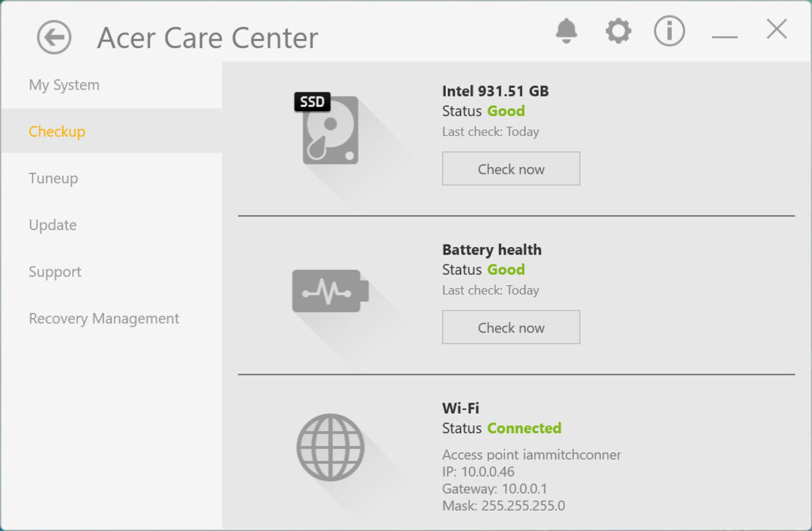Minimize the Acer Care Center window
Viewport: 812px width, 531px height.
pos(724,36)
